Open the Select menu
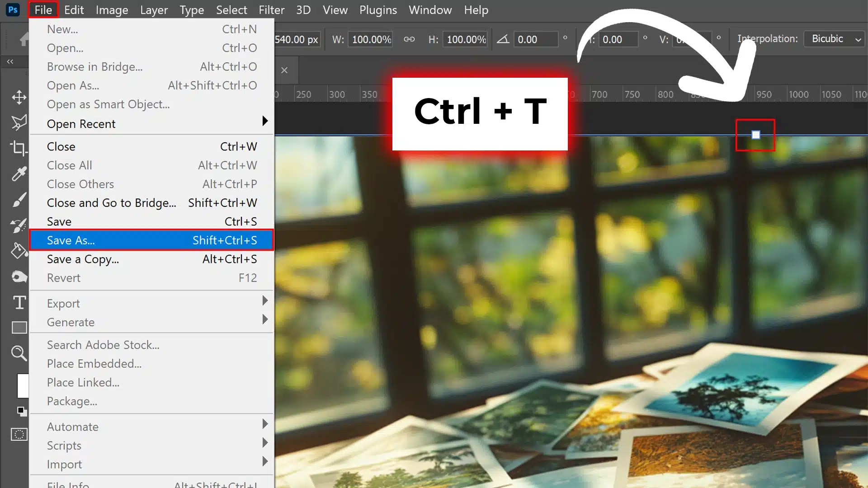 point(231,9)
